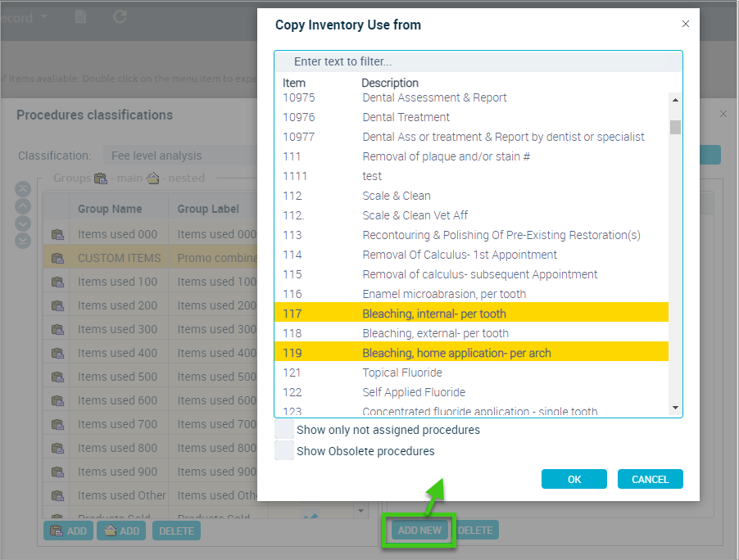Click ADD NEW in background window
739x560 pixels.
pyautogui.click(x=419, y=531)
